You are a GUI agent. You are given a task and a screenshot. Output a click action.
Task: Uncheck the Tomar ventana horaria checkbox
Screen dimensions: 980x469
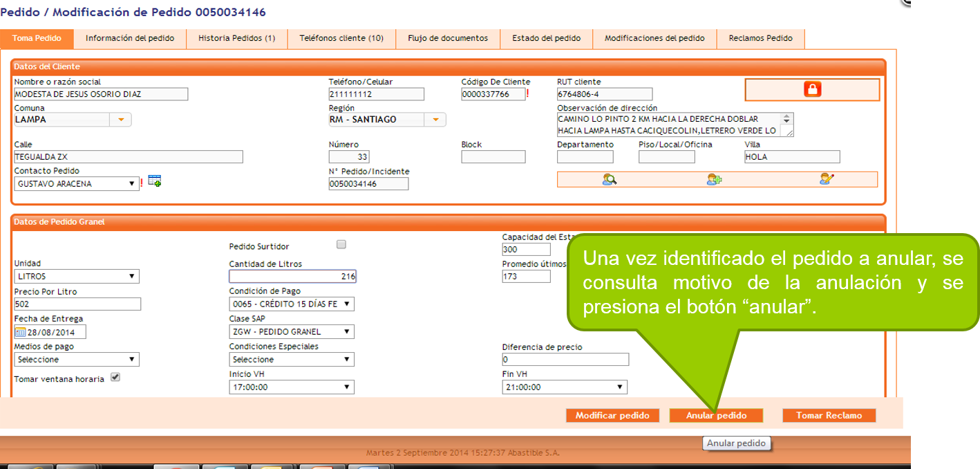point(115,378)
